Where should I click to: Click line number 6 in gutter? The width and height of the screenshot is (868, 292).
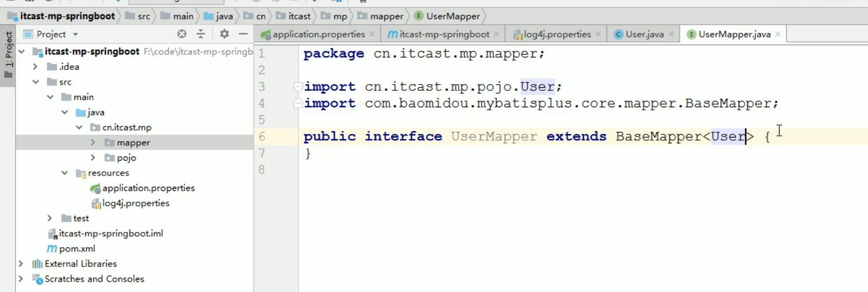tap(262, 137)
